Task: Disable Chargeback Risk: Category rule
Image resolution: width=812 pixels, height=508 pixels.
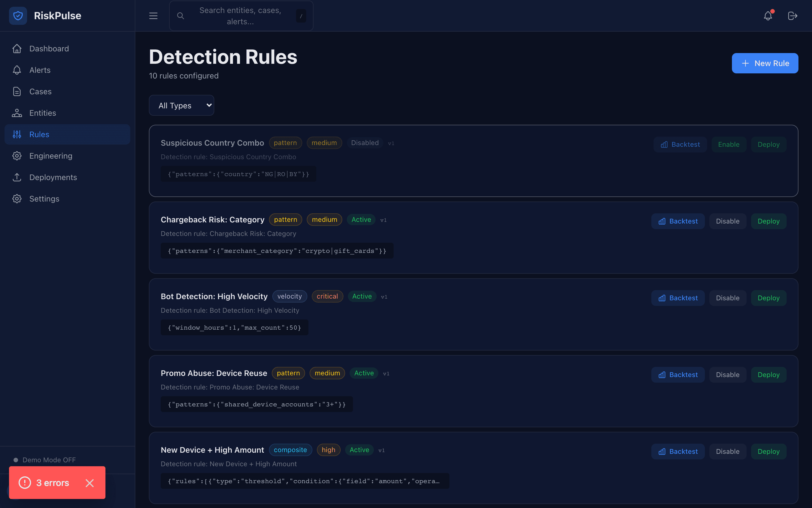Action: [x=727, y=221]
